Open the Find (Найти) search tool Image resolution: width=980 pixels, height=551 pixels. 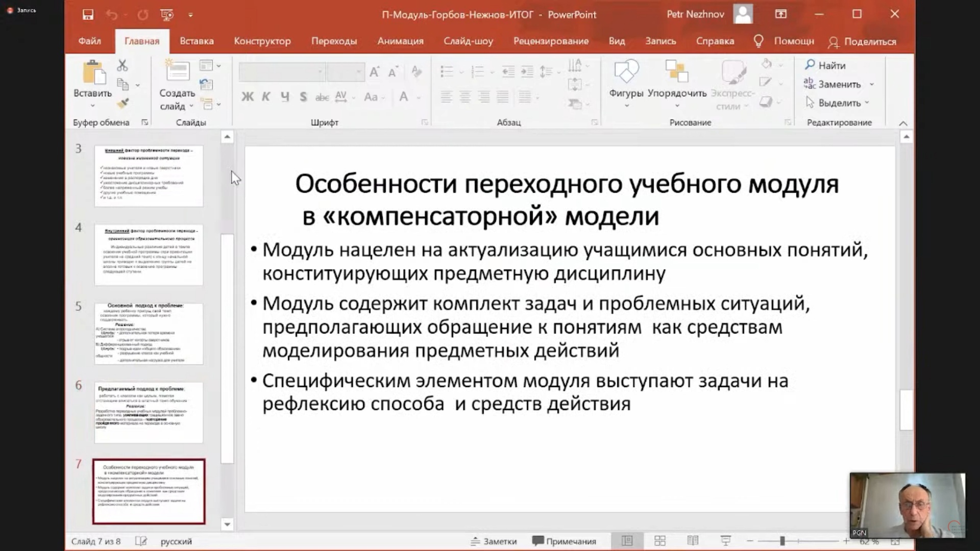(x=825, y=65)
